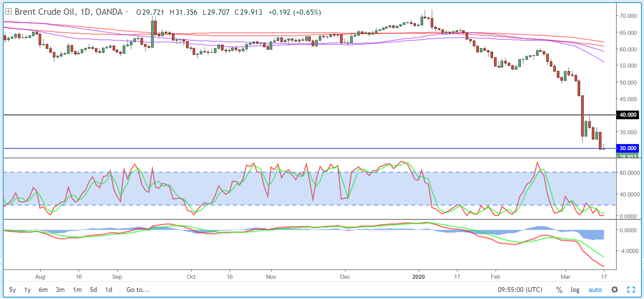The height and width of the screenshot is (299, 644).
Task: Select the 5d time range
Action: (x=94, y=290)
